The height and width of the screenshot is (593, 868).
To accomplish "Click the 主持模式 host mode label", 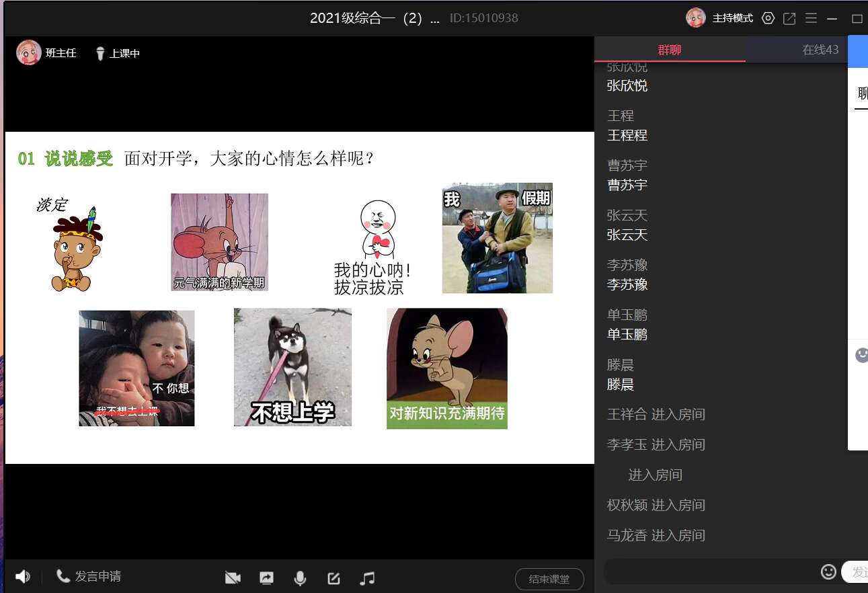I will (733, 18).
